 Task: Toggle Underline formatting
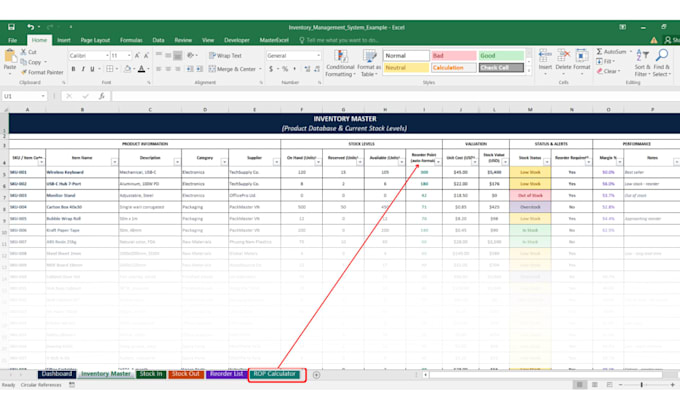[x=92, y=69]
